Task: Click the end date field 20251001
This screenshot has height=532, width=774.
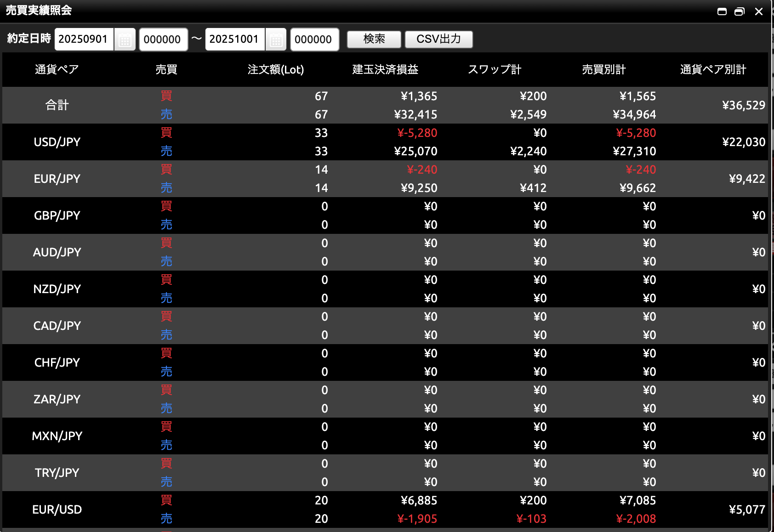Action: pos(234,40)
